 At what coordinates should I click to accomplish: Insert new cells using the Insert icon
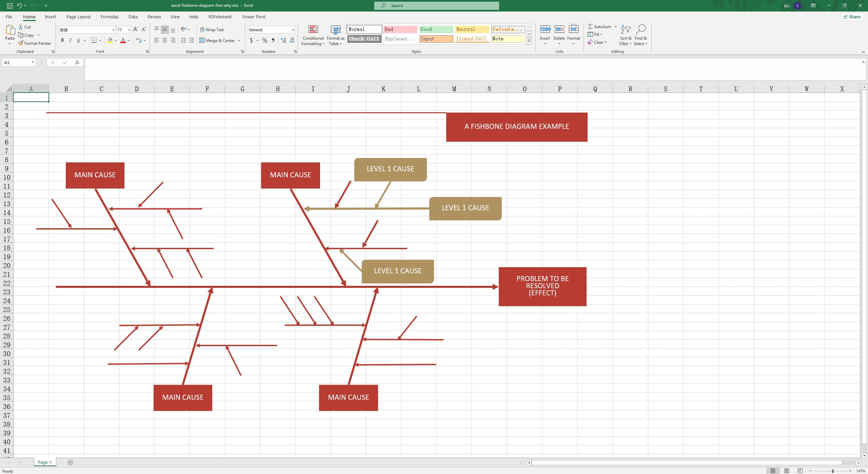pos(545,29)
